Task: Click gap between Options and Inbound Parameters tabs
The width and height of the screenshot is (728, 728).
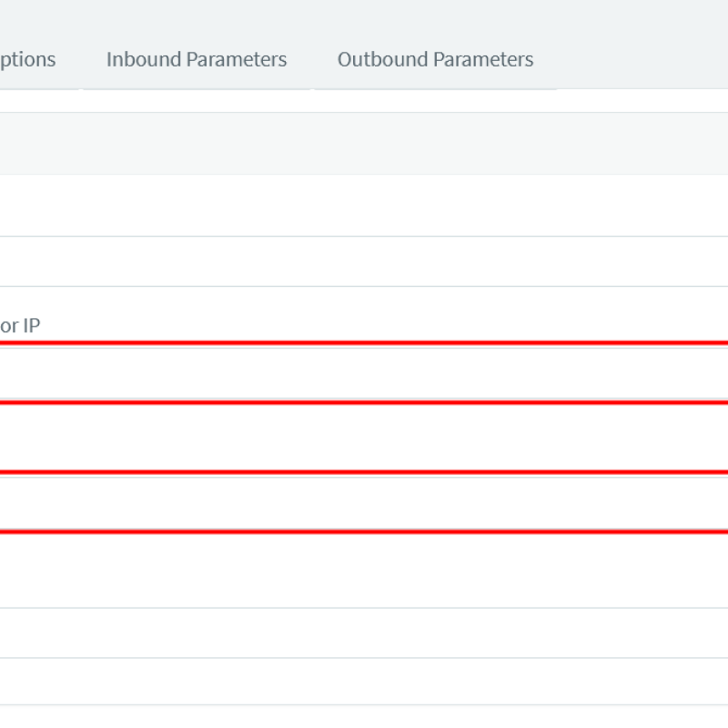Action: tap(81, 59)
